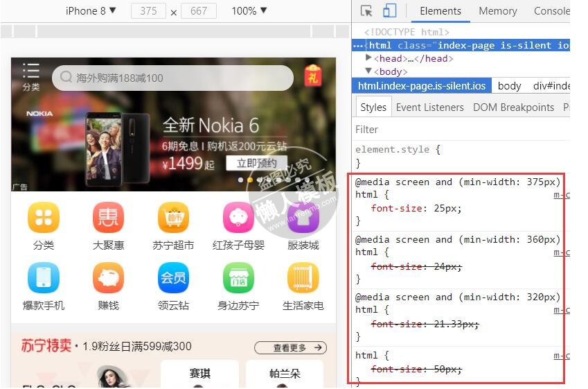Click the viewport width field 375
The height and width of the screenshot is (389, 588).
click(x=148, y=11)
